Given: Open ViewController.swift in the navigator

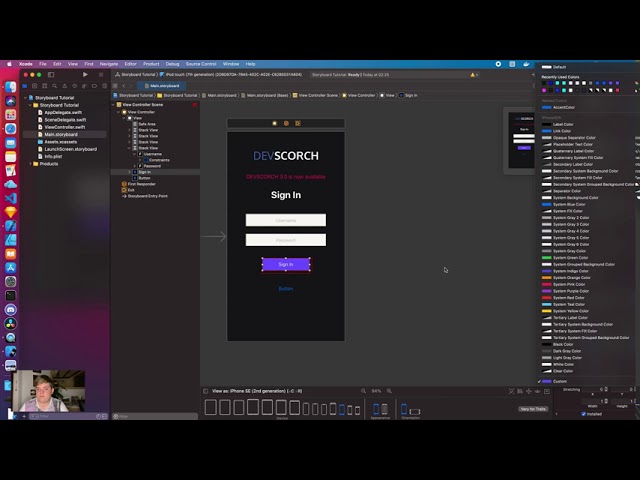Looking at the screenshot, I should [65, 127].
